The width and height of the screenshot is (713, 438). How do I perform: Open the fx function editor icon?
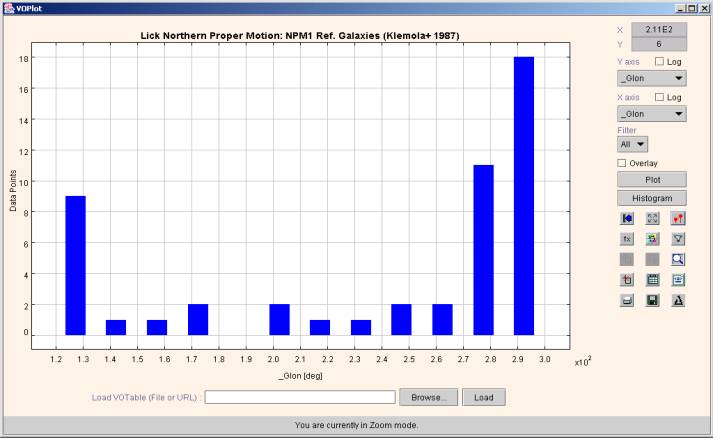point(627,239)
